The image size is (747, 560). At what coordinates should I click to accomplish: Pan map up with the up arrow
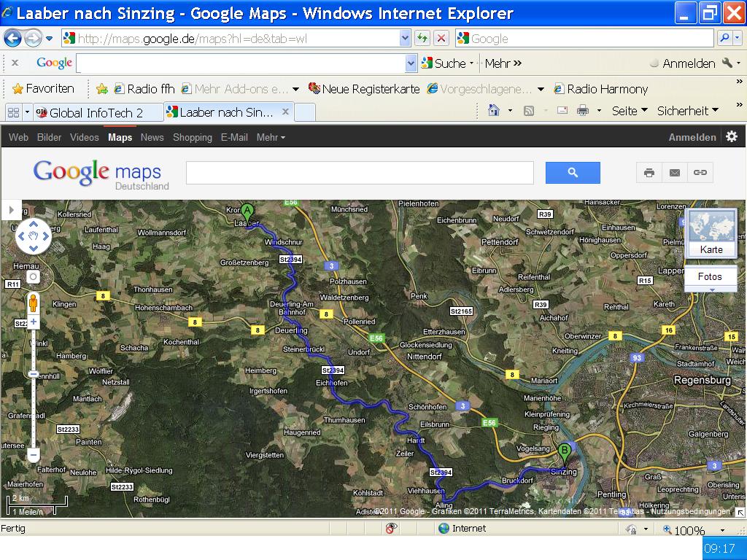coord(34,223)
